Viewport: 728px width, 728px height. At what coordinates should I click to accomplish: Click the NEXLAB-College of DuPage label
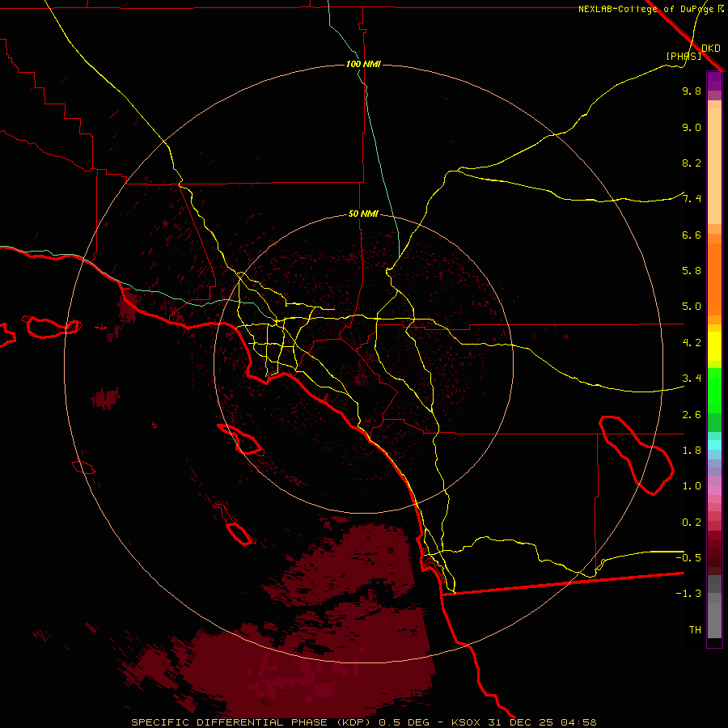tap(646, 9)
